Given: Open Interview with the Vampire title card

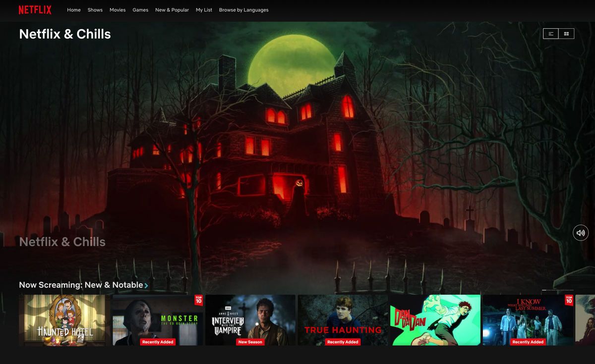Looking at the screenshot, I should tap(250, 320).
